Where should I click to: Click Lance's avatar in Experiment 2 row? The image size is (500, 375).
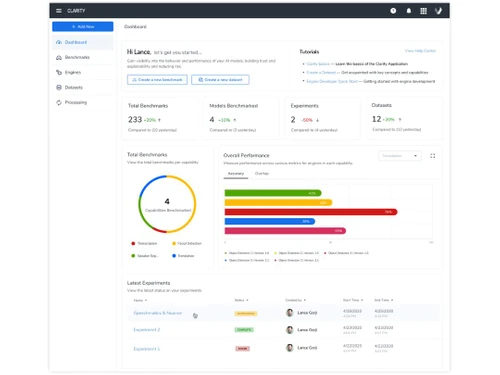[x=290, y=330]
